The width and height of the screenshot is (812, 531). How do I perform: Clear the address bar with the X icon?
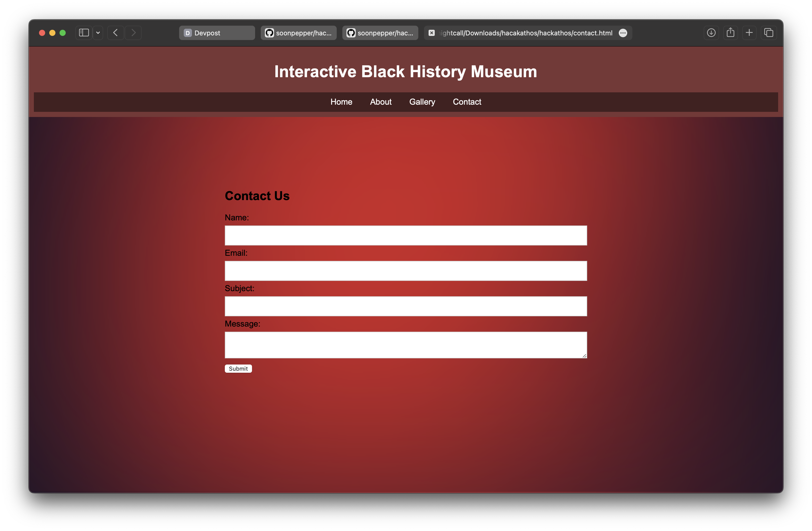[x=432, y=33]
